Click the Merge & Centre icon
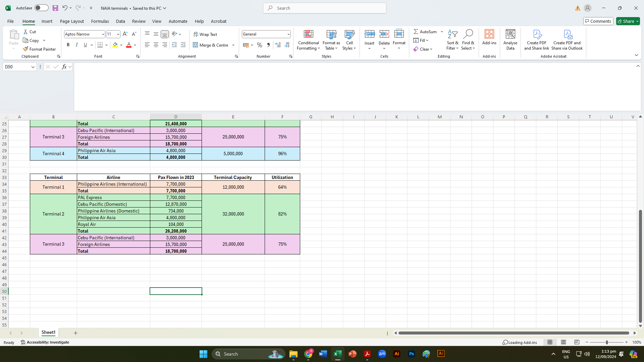Screen dimensions: 644x362 pyautogui.click(x=196, y=45)
